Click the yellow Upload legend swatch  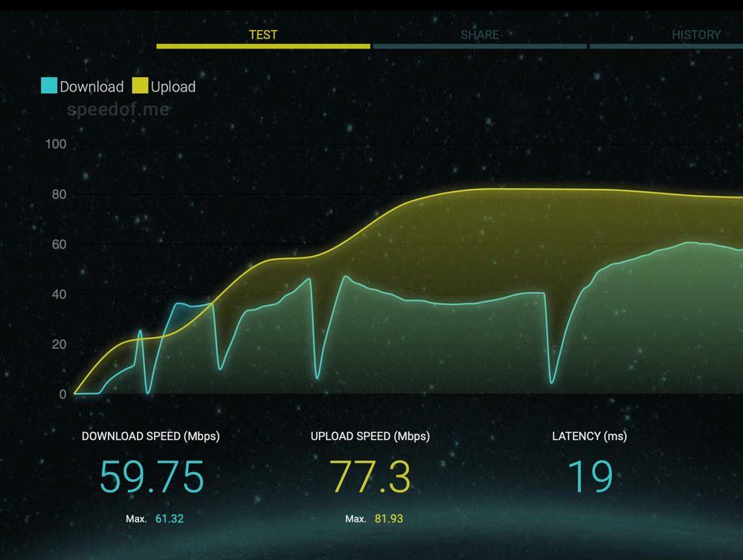(x=140, y=86)
